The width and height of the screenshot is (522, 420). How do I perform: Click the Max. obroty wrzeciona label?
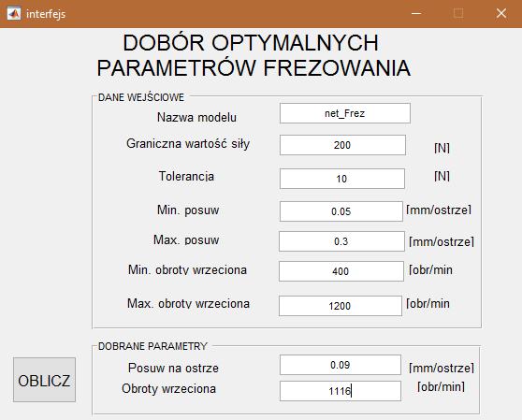coord(188,303)
